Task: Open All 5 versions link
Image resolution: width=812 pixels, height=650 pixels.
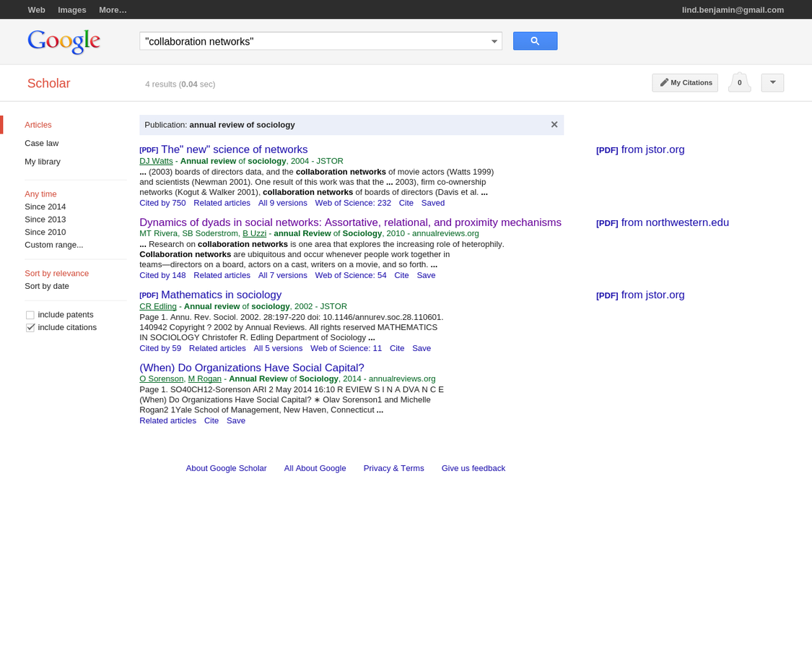Action: pos(278,348)
